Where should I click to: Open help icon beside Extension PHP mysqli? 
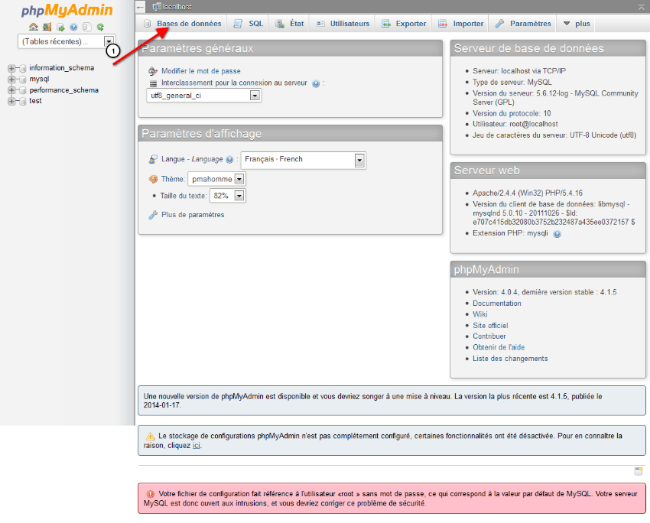point(557,234)
